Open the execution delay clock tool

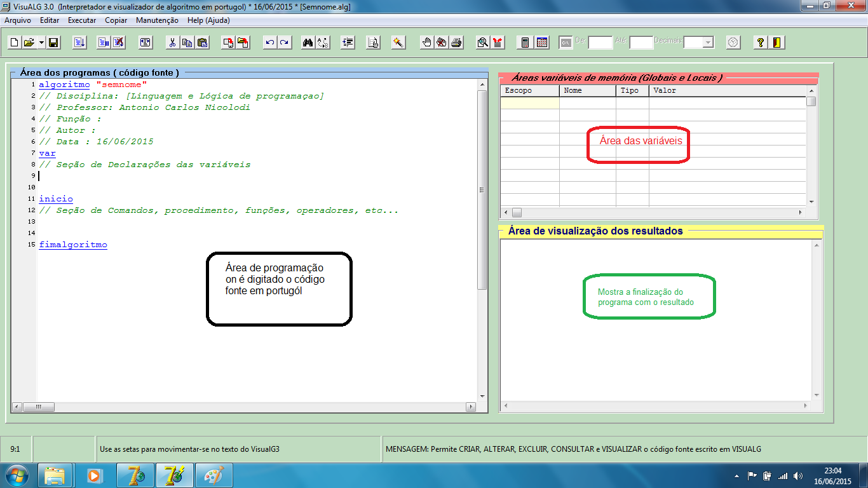(x=732, y=43)
